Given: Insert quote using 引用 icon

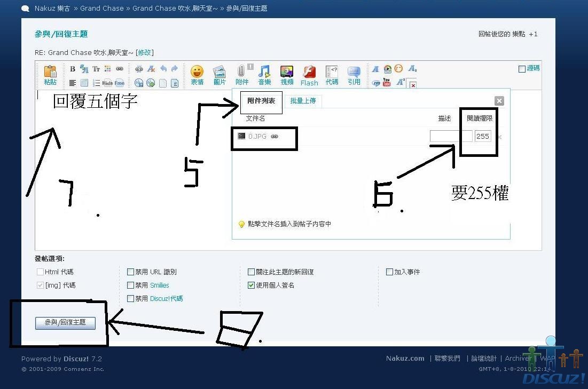Looking at the screenshot, I should pyautogui.click(x=354, y=75).
